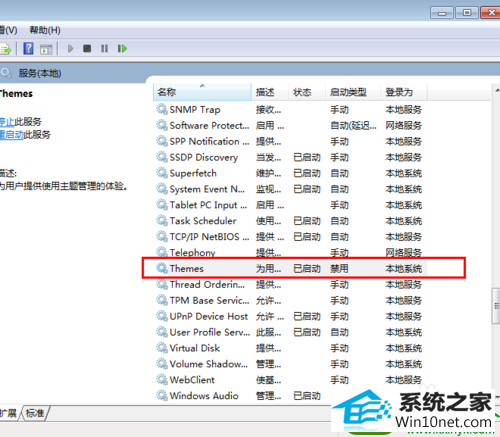The height and width of the screenshot is (437, 500).
Task: Click the 禁用 startup type in Themes row
Action: click(x=339, y=268)
